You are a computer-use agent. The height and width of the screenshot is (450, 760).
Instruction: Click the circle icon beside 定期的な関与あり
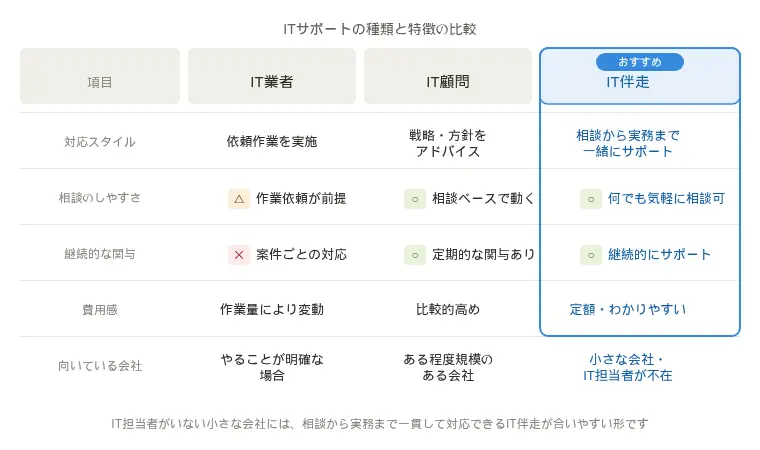(415, 254)
